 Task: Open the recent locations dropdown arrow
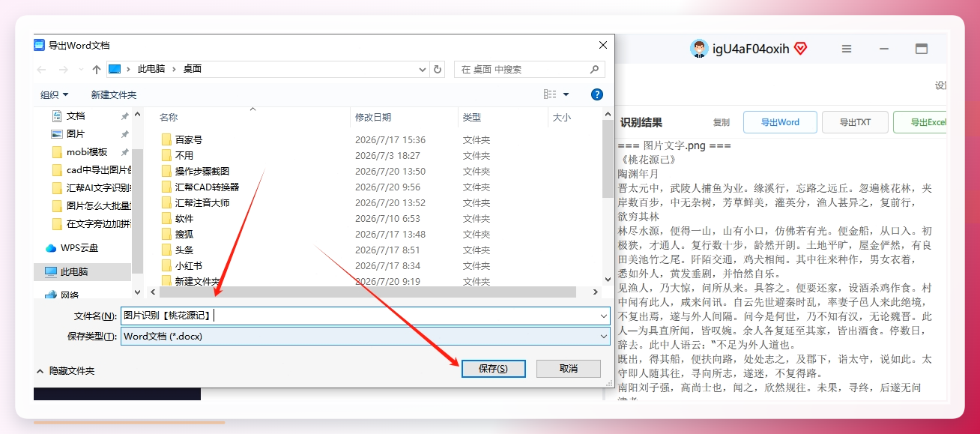[79, 70]
